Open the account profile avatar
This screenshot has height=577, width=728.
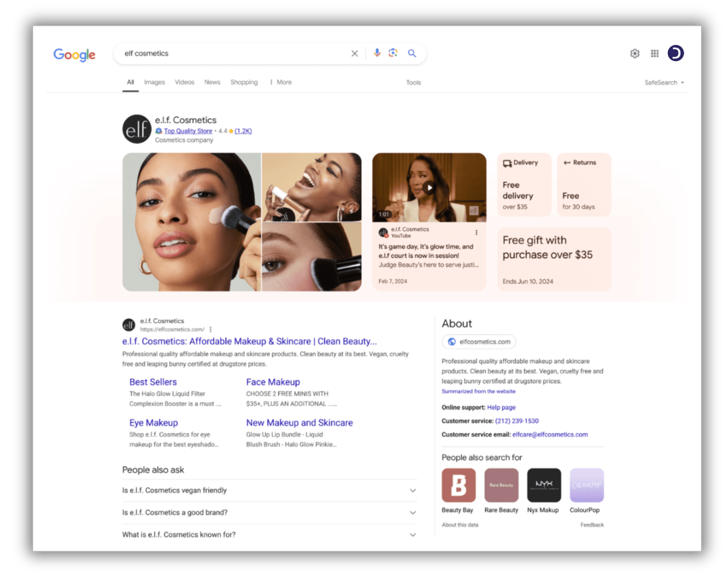pos(676,53)
